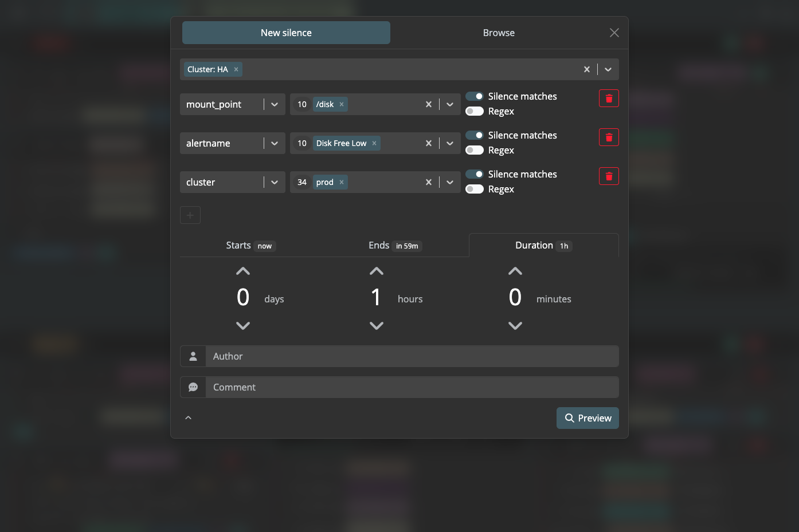Decrease duration days by one
Screen dimensions: 799x532
coord(243,325)
